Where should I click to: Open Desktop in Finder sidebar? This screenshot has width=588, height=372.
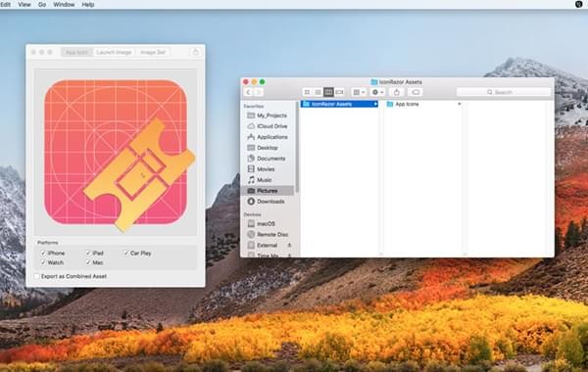268,148
